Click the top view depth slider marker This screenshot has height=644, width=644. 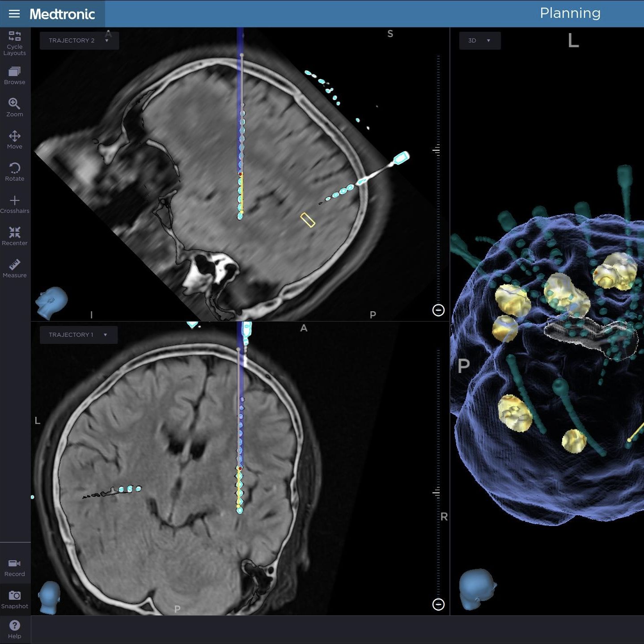(x=437, y=151)
